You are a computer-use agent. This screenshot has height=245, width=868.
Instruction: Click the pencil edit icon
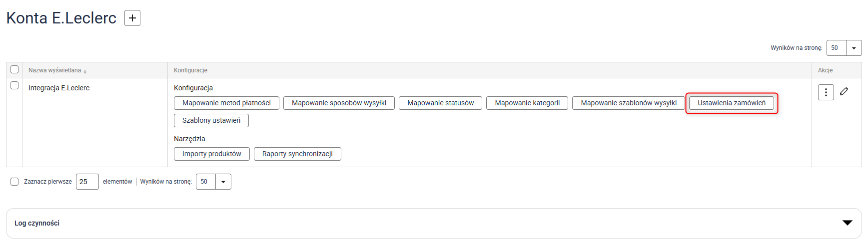point(844,91)
